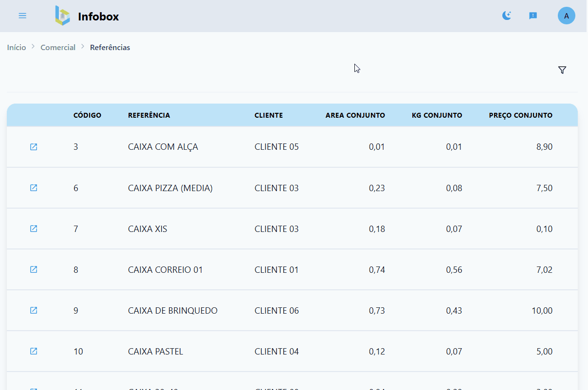Open record for CAIXA XIS

[34, 229]
